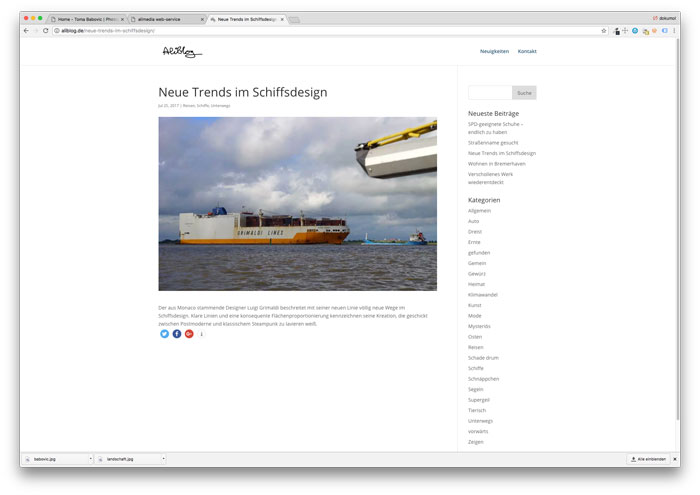Open the AllBlog logo homepage
700x495 pixels.
point(182,52)
